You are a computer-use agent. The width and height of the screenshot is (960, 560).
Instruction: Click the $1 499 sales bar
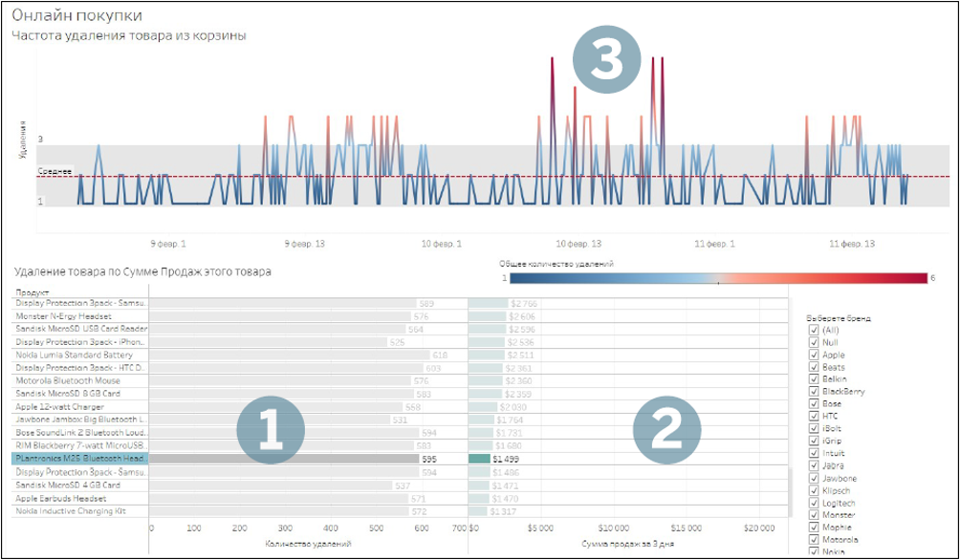pos(479,459)
